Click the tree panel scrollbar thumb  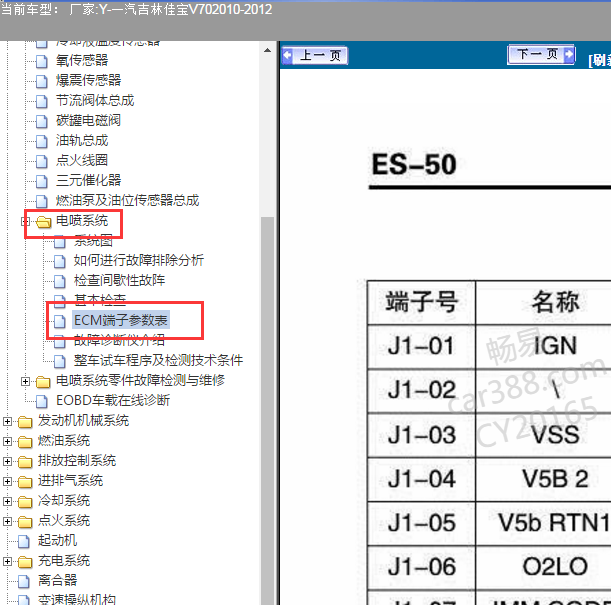(x=267, y=411)
